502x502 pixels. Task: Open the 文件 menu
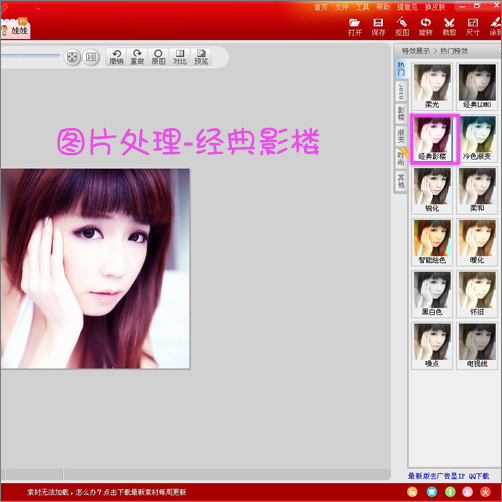[341, 7]
